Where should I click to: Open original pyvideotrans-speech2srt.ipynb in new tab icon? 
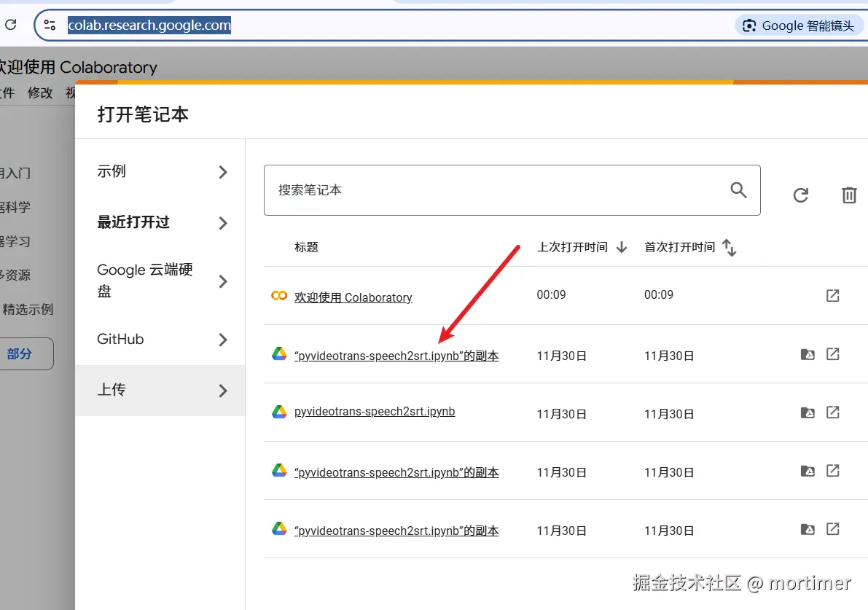coord(832,412)
